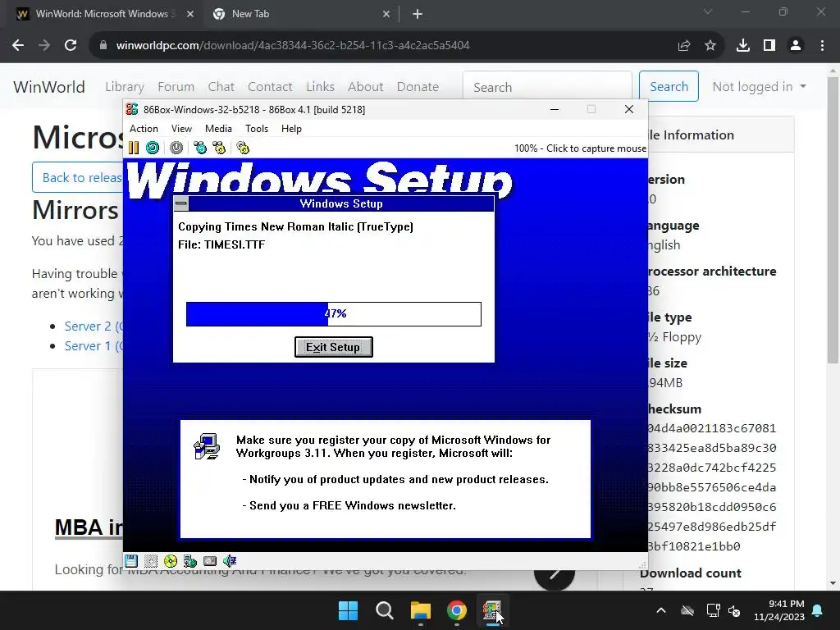Toggle Chrome side panel

(769, 46)
